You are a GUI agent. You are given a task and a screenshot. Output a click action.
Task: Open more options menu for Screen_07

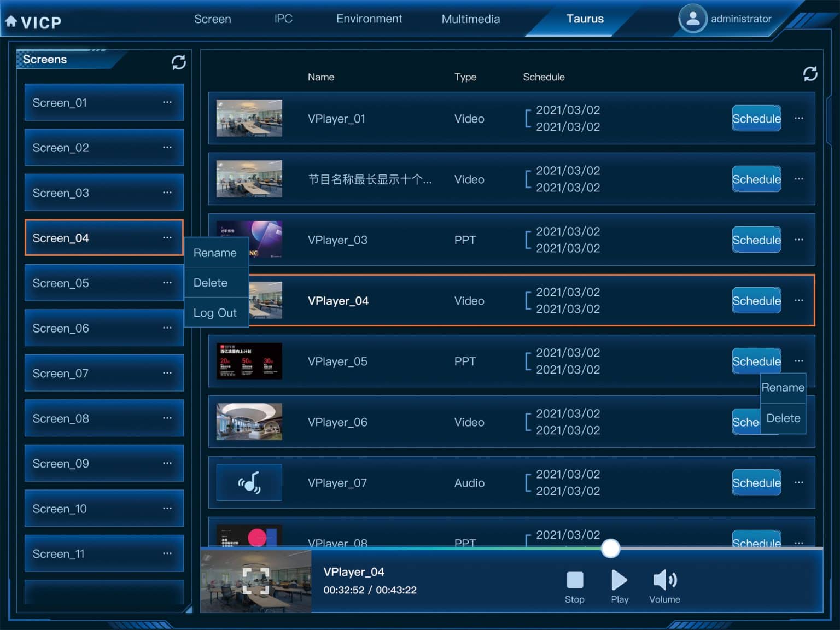click(x=167, y=373)
